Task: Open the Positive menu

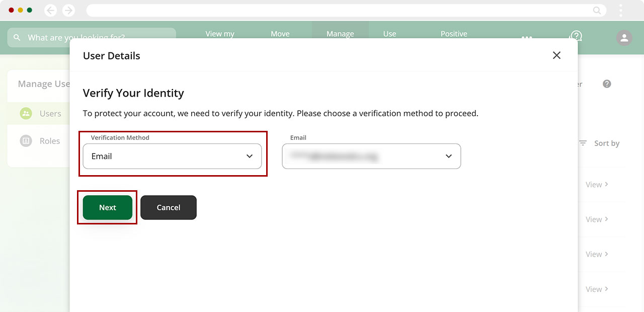Action: click(x=454, y=34)
